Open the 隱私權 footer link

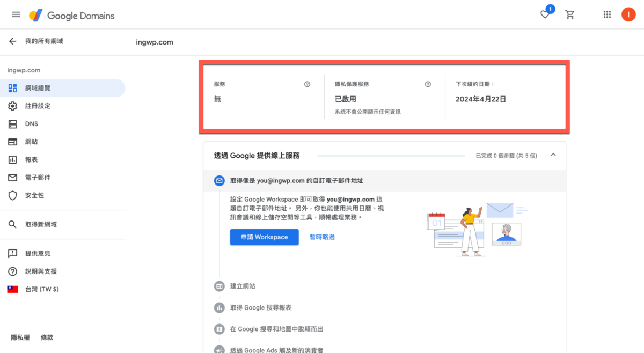[21, 337]
